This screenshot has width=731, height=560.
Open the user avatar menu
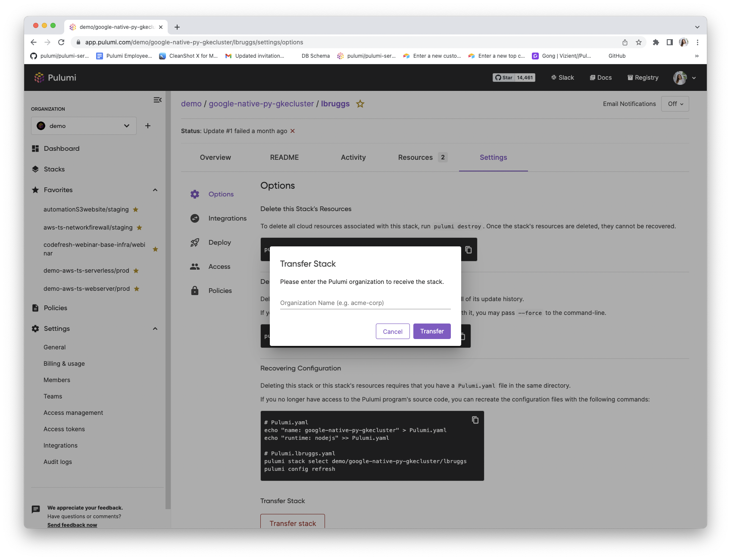pos(684,78)
